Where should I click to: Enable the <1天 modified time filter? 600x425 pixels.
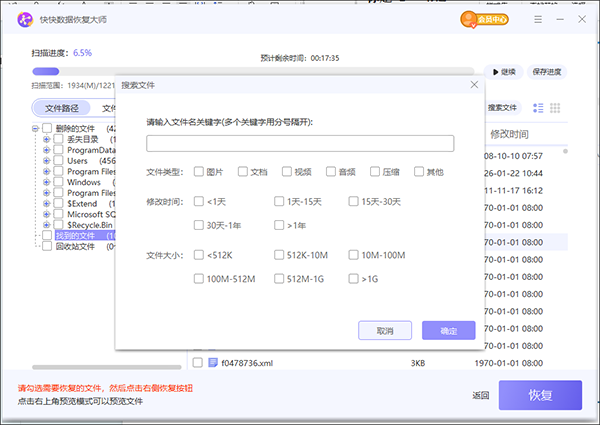pyautogui.click(x=199, y=201)
